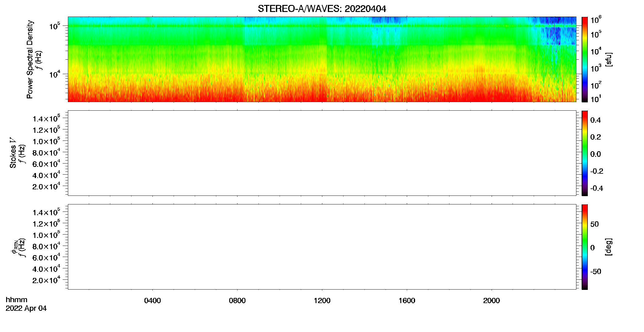Click the "[deg]" unit label
This screenshot has height=332, width=644.
(x=609, y=247)
